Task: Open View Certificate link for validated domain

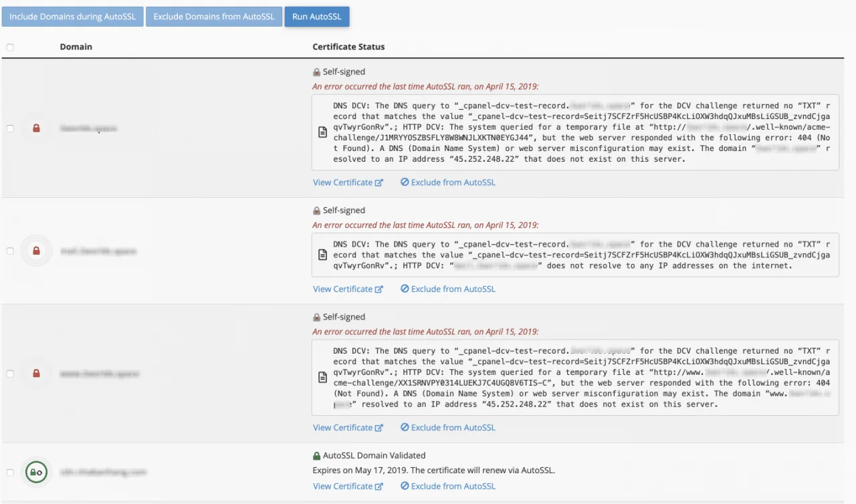Action: click(347, 487)
